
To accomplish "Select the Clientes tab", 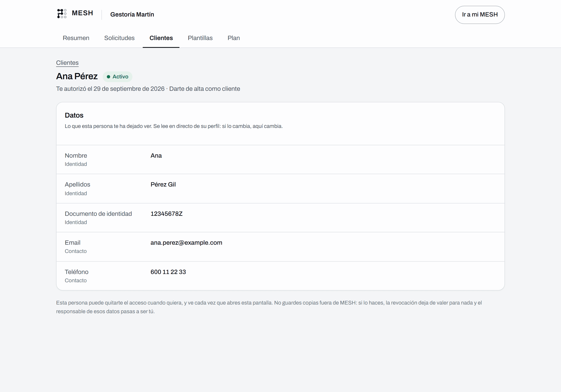I will [x=161, y=38].
